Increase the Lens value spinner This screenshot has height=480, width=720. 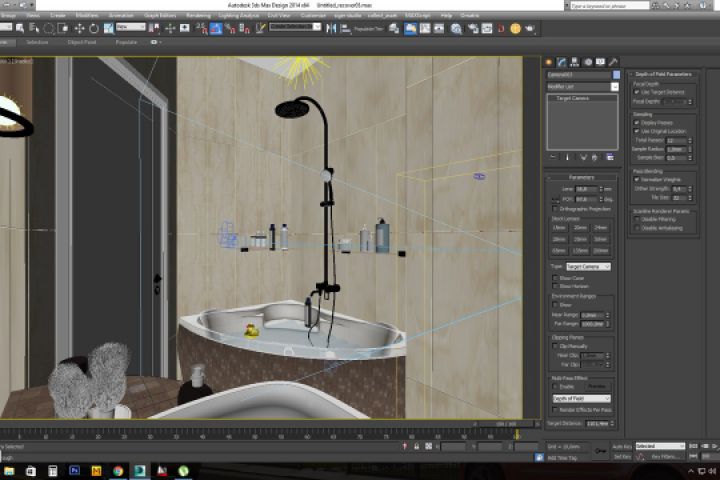(x=601, y=187)
